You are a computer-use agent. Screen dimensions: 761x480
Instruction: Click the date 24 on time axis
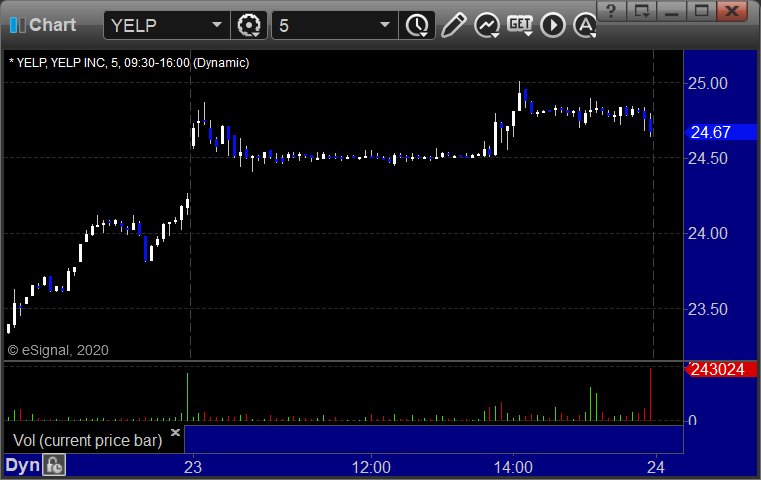656,467
